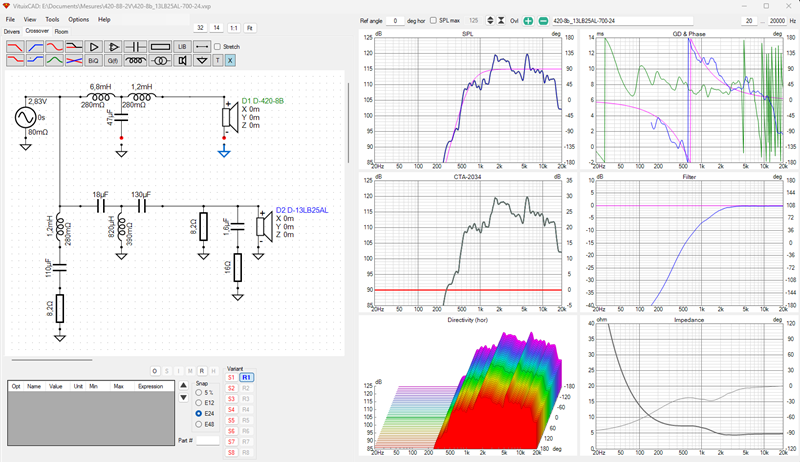Select the red all-pass S-curve filter icon
The image size is (800, 462).
(54, 47)
